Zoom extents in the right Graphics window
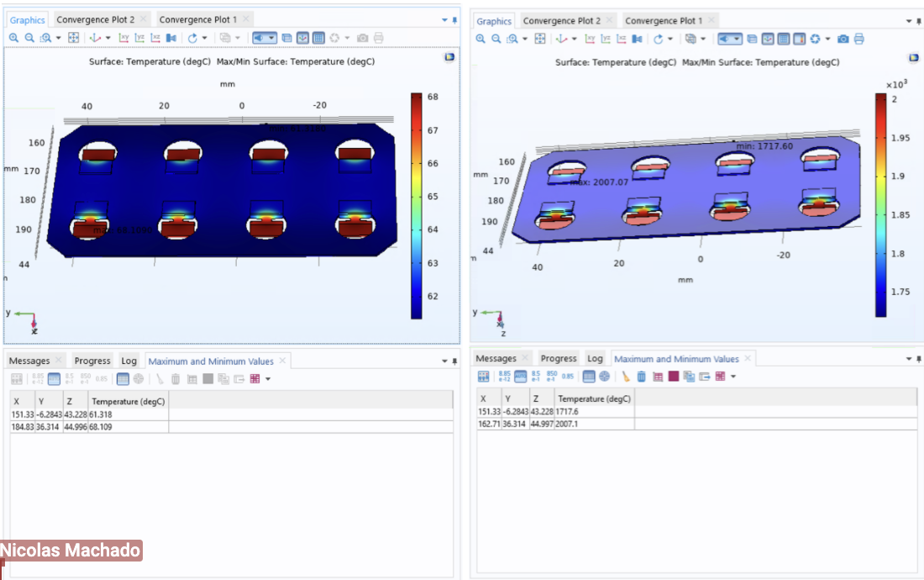 click(540, 39)
